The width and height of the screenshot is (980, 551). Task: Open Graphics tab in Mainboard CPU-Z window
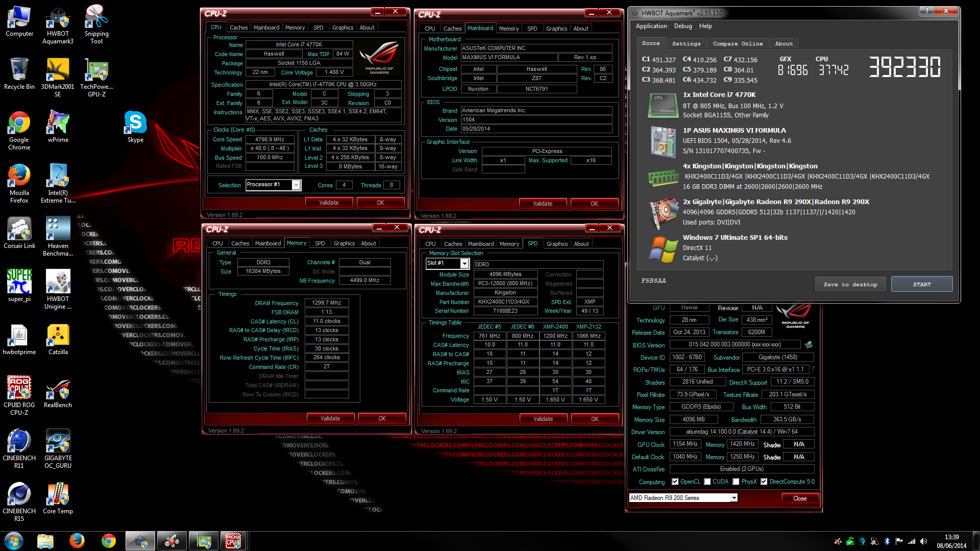556,29
